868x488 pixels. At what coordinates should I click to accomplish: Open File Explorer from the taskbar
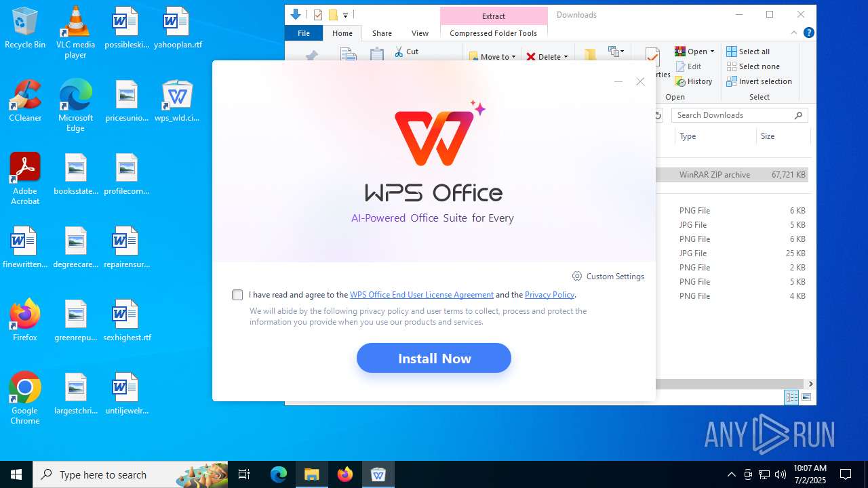(x=311, y=474)
